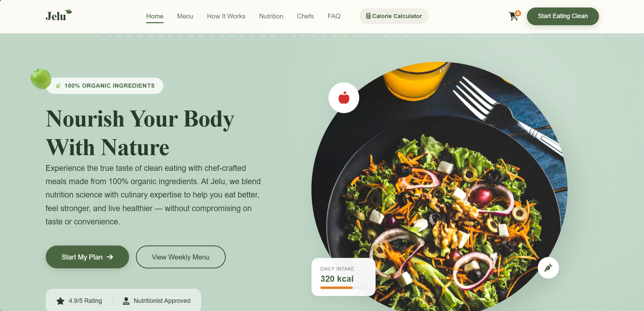Click the green apple image
The image size is (644, 311).
coord(41,79)
